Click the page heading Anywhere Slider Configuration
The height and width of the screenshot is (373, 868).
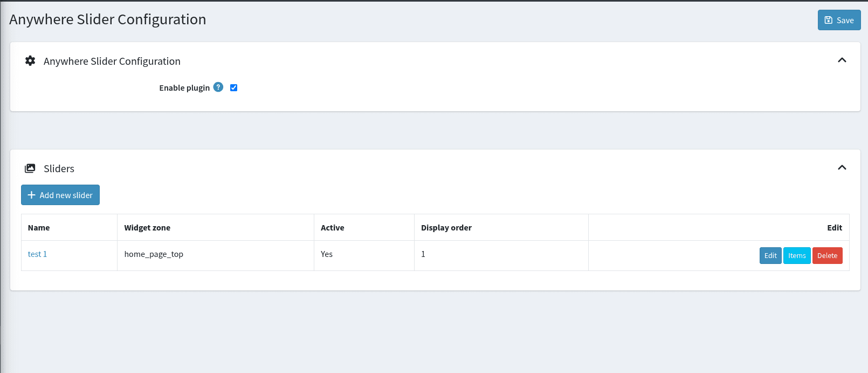[108, 19]
